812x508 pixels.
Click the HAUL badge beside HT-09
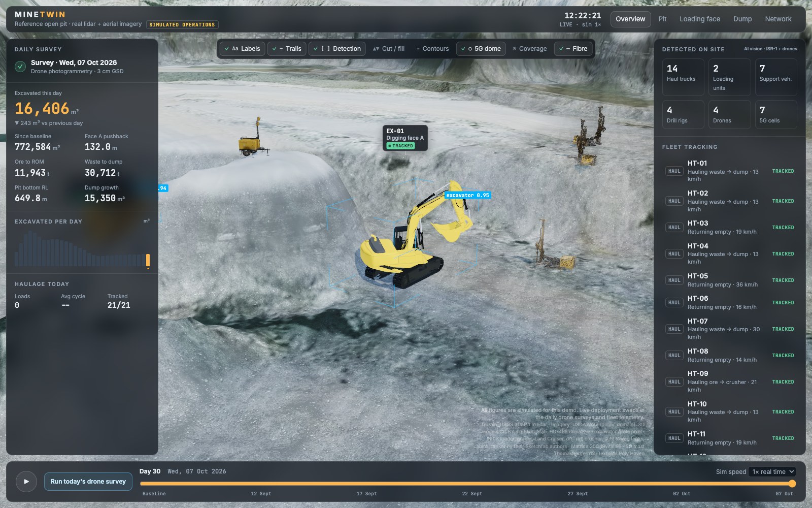point(674,382)
